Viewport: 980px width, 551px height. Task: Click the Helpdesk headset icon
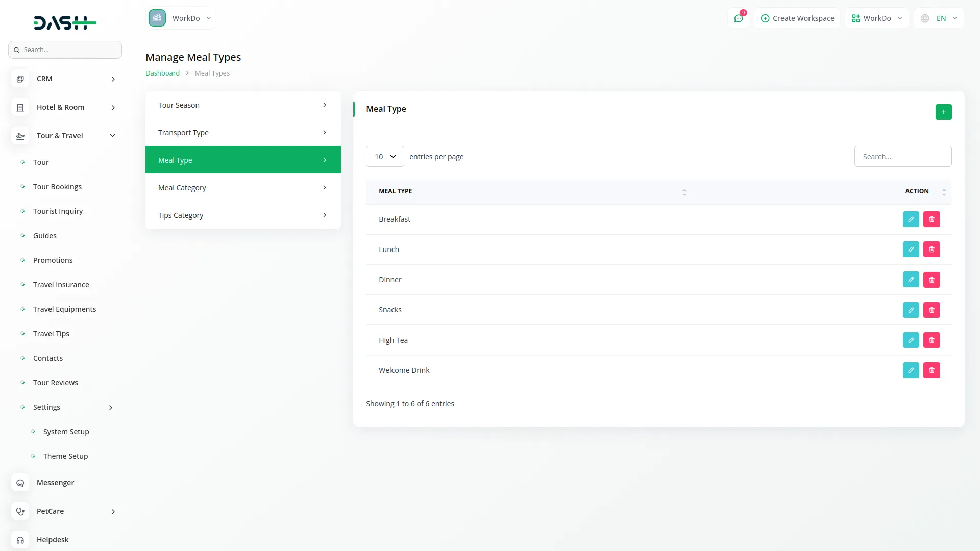click(x=20, y=540)
